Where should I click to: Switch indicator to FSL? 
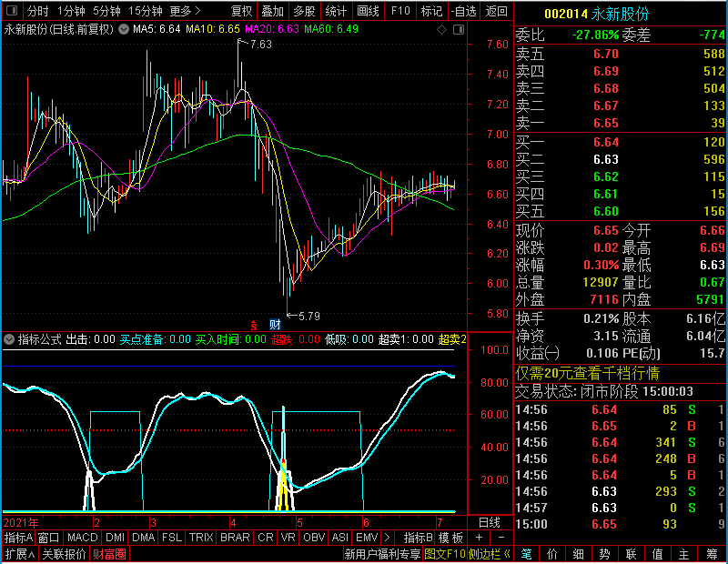click(171, 538)
